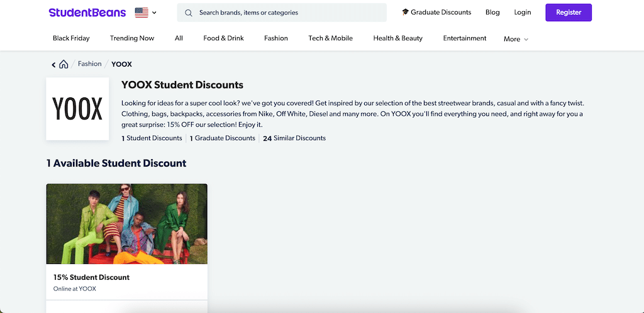Screen dimensions: 644x313
Task: Click the back arrow in breadcrumb
Action: pyautogui.click(x=53, y=64)
